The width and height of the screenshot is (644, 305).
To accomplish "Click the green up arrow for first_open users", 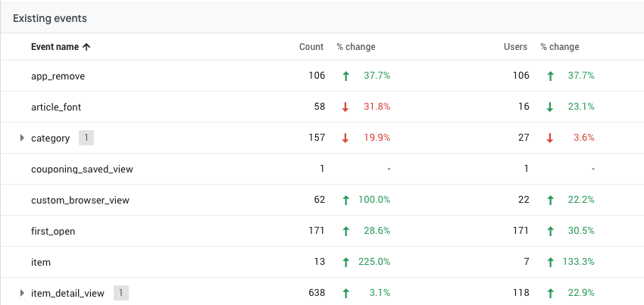I will pyautogui.click(x=550, y=231).
